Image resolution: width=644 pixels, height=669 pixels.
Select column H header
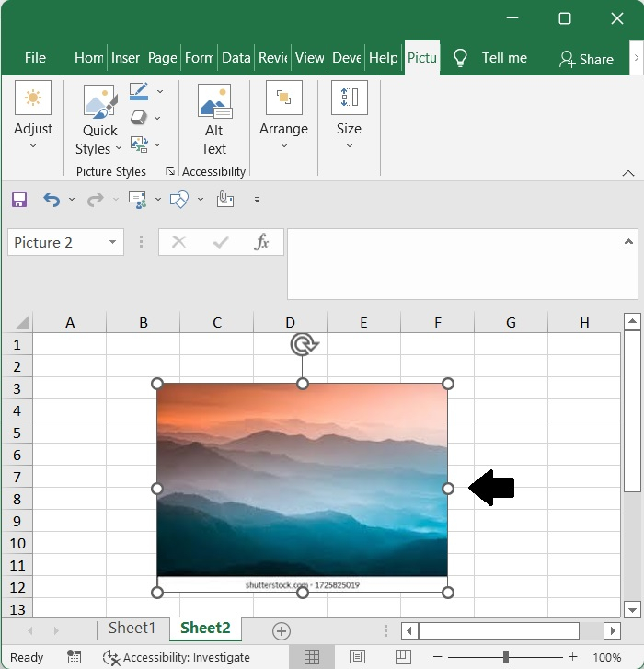pyautogui.click(x=584, y=323)
